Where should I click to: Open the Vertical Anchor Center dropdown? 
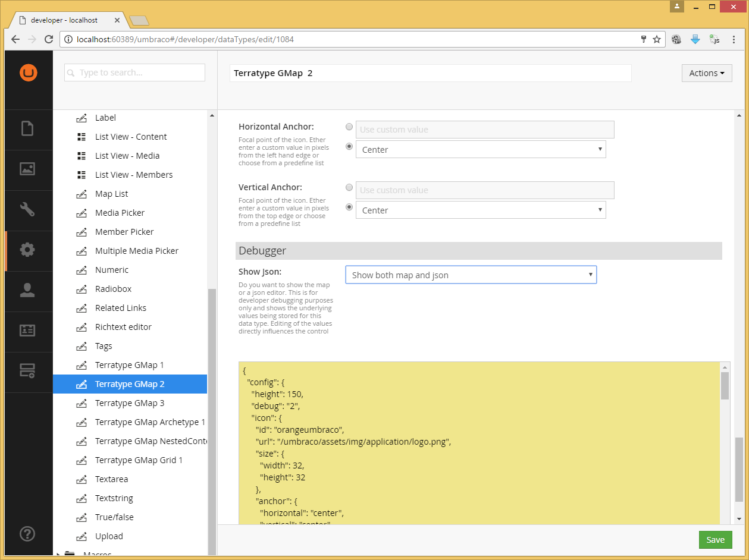pyautogui.click(x=481, y=210)
